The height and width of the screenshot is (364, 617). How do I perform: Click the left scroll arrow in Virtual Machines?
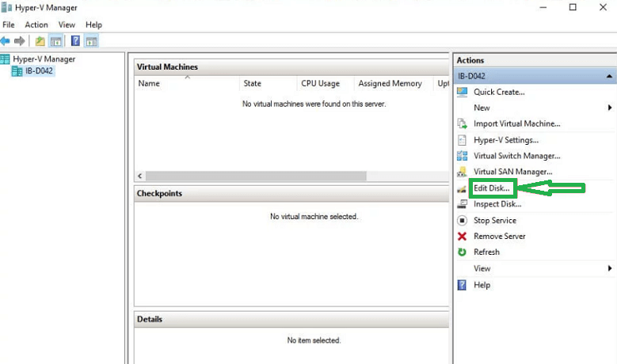(140, 176)
